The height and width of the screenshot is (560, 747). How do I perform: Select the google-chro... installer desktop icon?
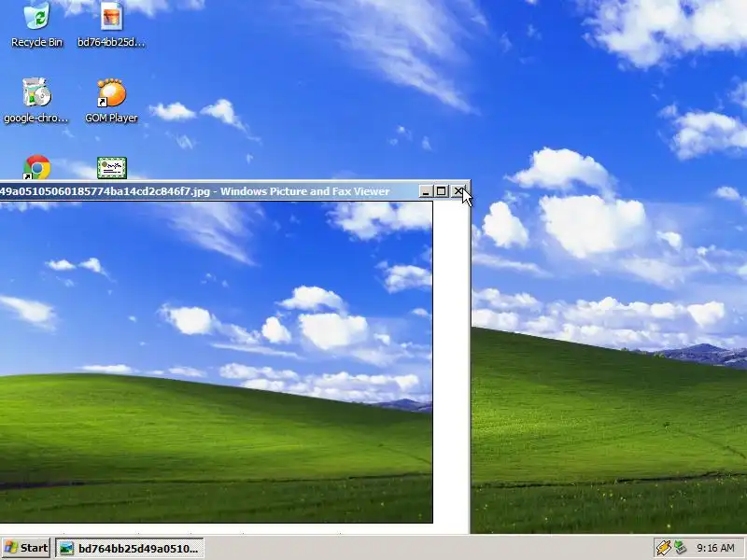[36, 101]
